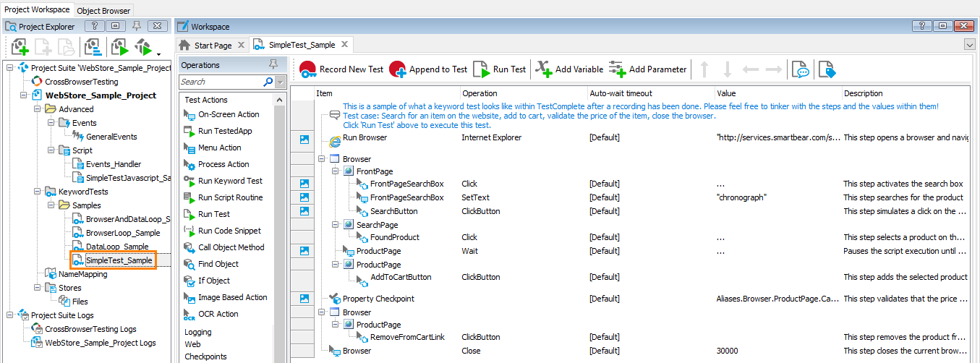980x363 pixels.
Task: Select GeneralEvents in the project tree
Action: coord(111,137)
